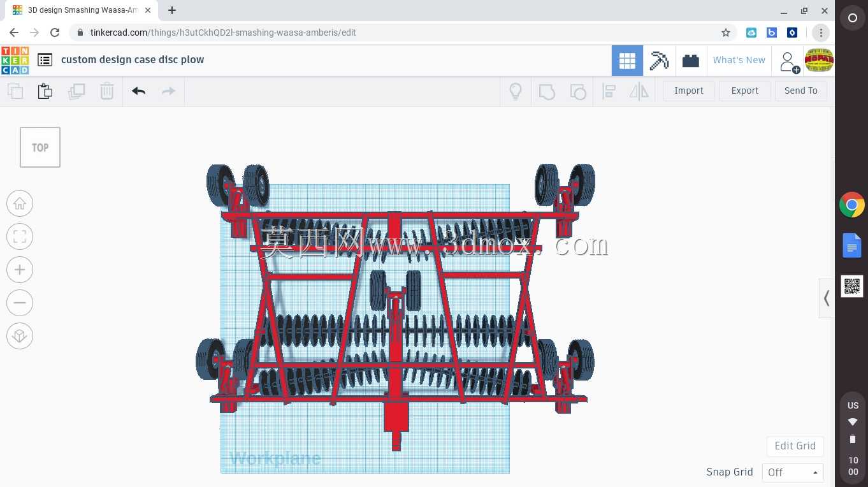Reload the browser page
Viewport: 868px width, 487px height.
(x=55, y=33)
